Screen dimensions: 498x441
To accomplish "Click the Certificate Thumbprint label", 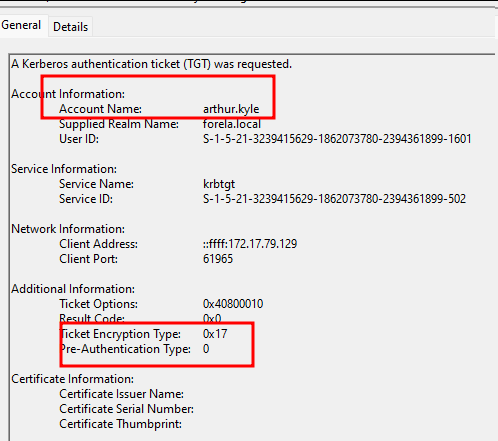I will [120, 424].
